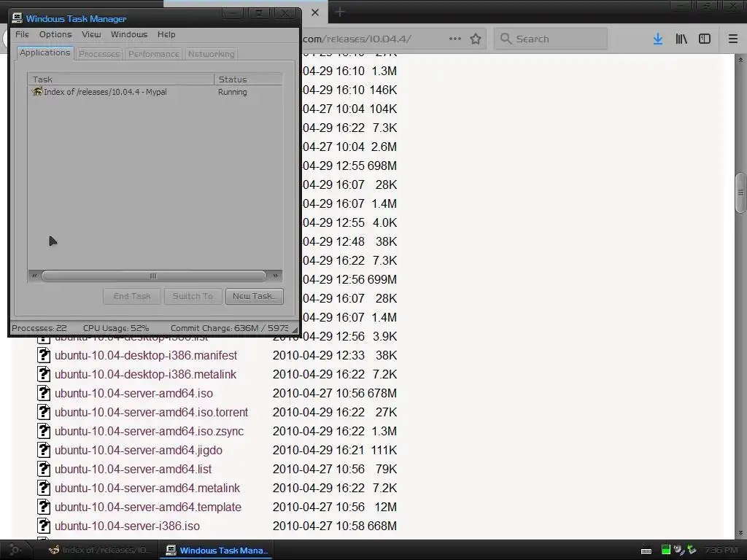Click the Processes: 22 status bar text
This screenshot has height=560, width=747.
pos(39,328)
